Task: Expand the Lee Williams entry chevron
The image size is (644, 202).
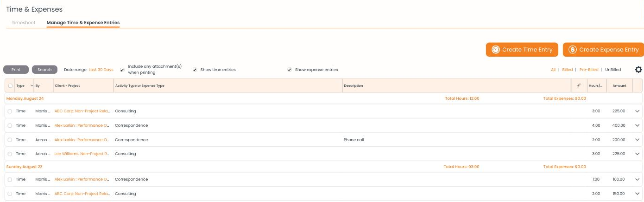Action: (637, 153)
